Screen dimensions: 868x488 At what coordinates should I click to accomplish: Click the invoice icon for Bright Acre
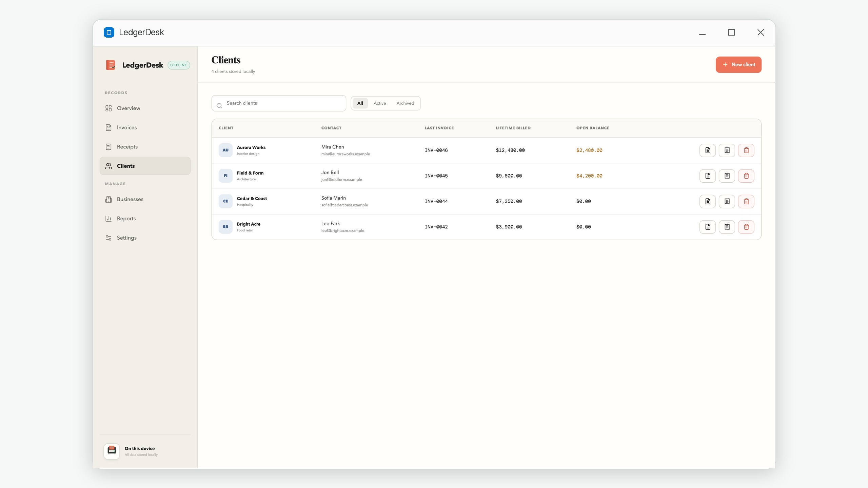pos(708,227)
